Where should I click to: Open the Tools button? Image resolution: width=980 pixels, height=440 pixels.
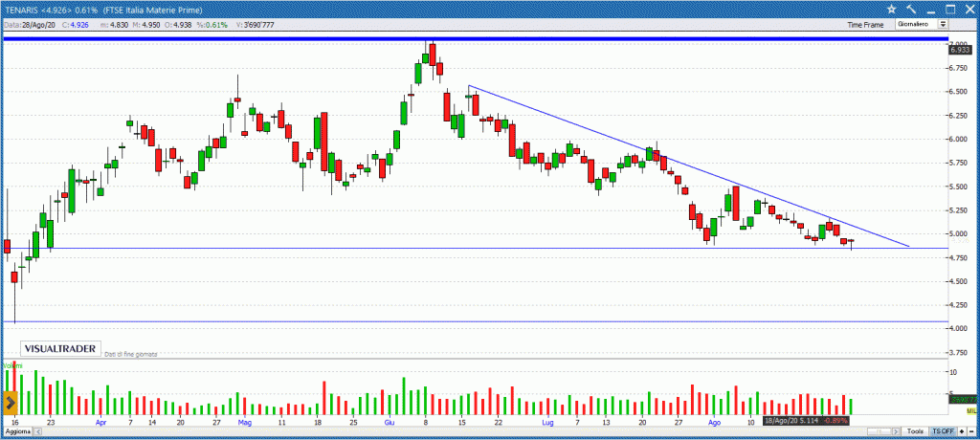(916, 432)
